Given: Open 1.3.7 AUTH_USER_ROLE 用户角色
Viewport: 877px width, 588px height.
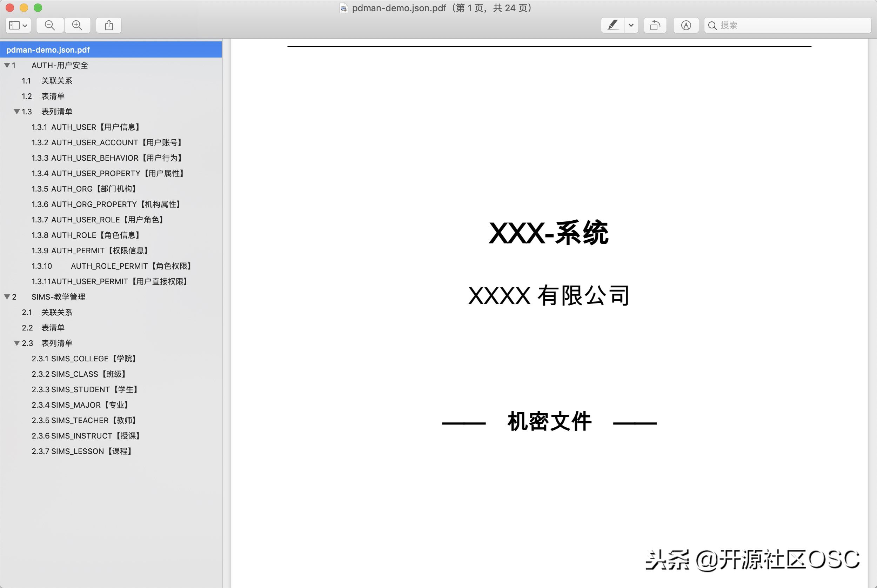Looking at the screenshot, I should 99,219.
